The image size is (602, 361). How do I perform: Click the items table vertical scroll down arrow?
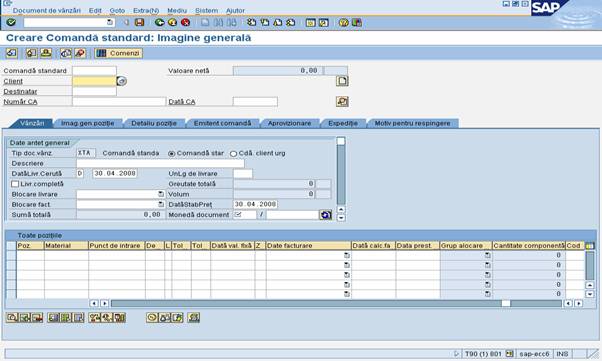[x=590, y=294]
